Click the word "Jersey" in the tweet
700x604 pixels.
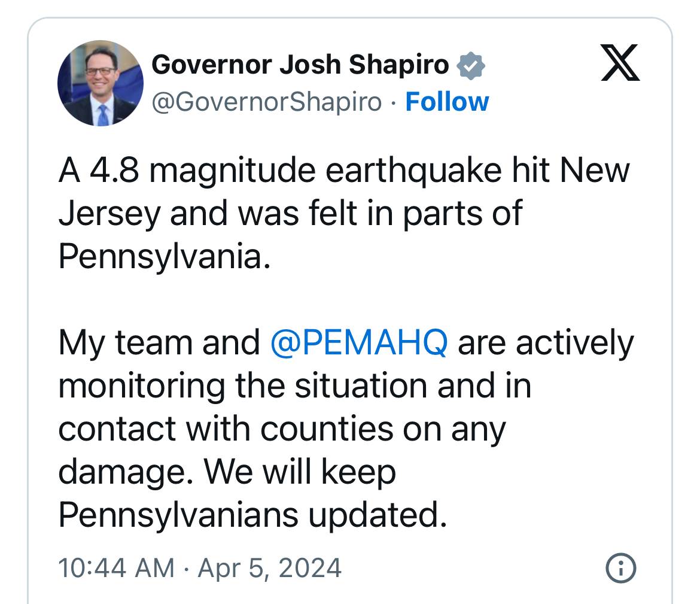pos(109,214)
